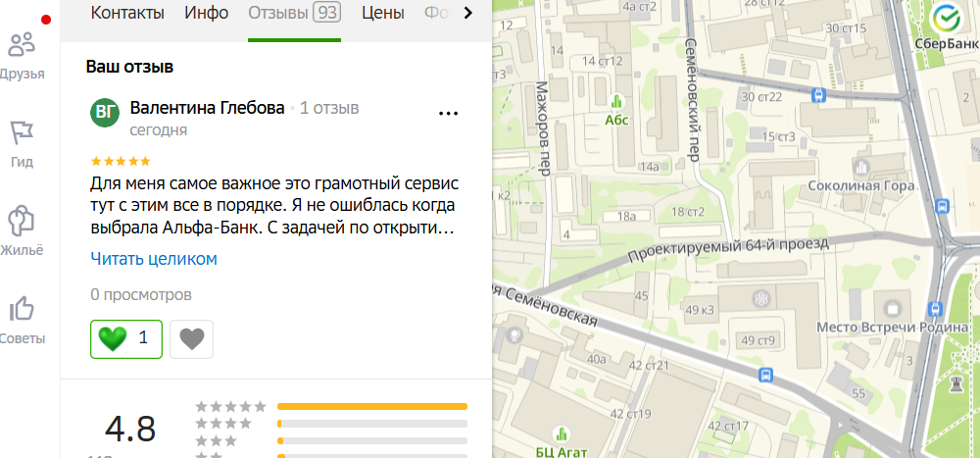980x458 pixels.
Task: Open the Гид flag icon
Action: [22, 132]
